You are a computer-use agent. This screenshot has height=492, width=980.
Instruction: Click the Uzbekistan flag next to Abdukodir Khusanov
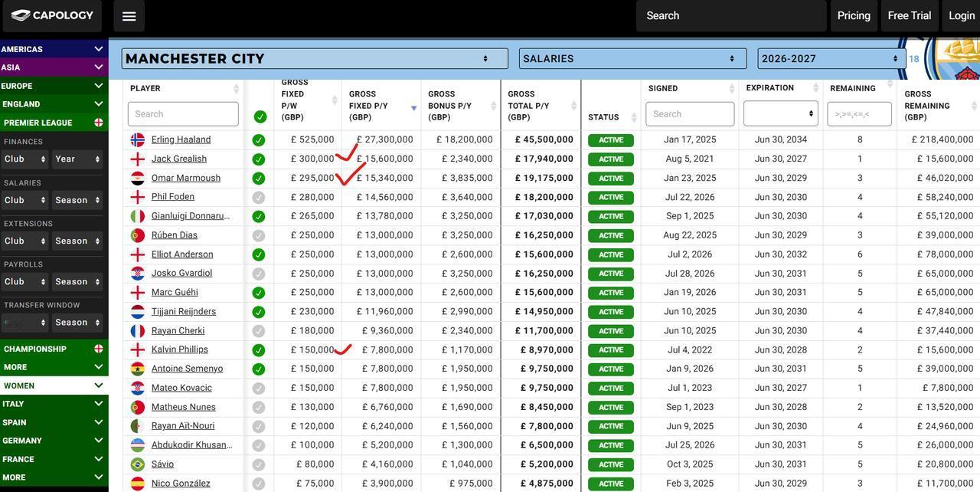[138, 445]
